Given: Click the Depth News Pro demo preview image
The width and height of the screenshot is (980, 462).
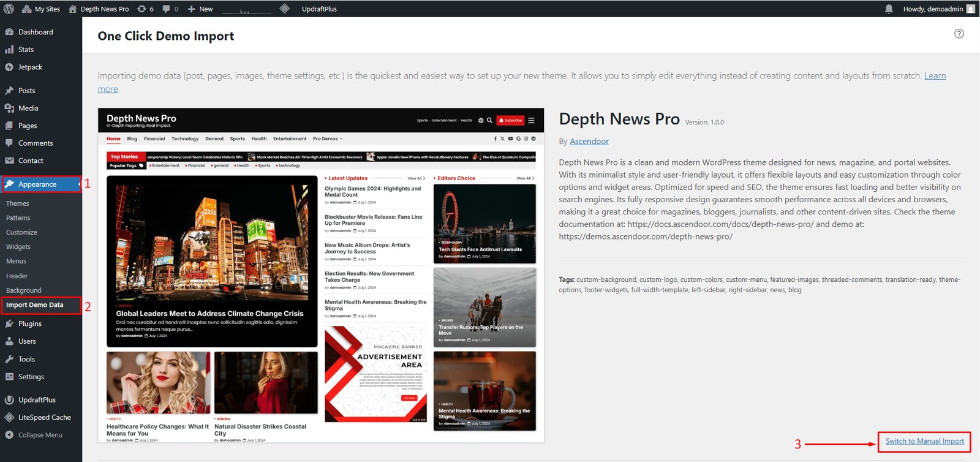Looking at the screenshot, I should click(321, 275).
